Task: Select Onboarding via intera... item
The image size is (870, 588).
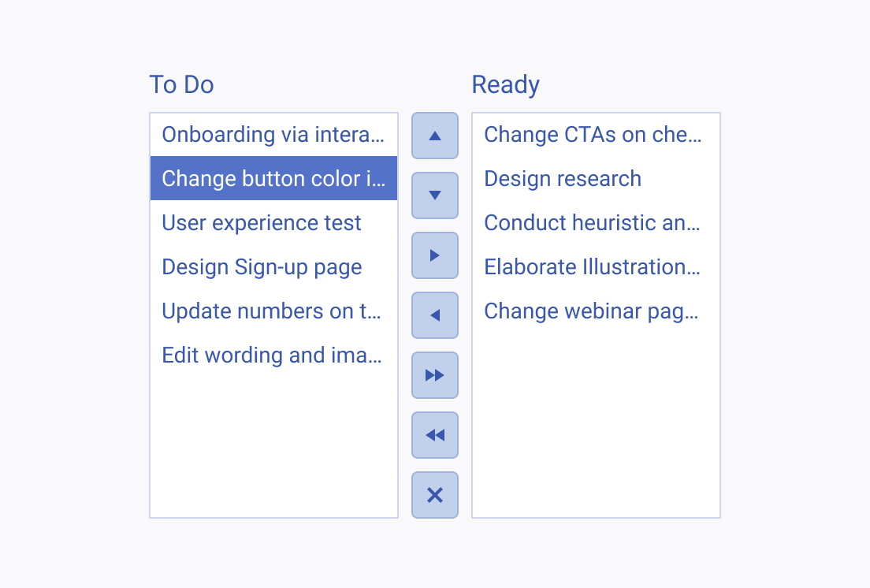Action: 273,134
